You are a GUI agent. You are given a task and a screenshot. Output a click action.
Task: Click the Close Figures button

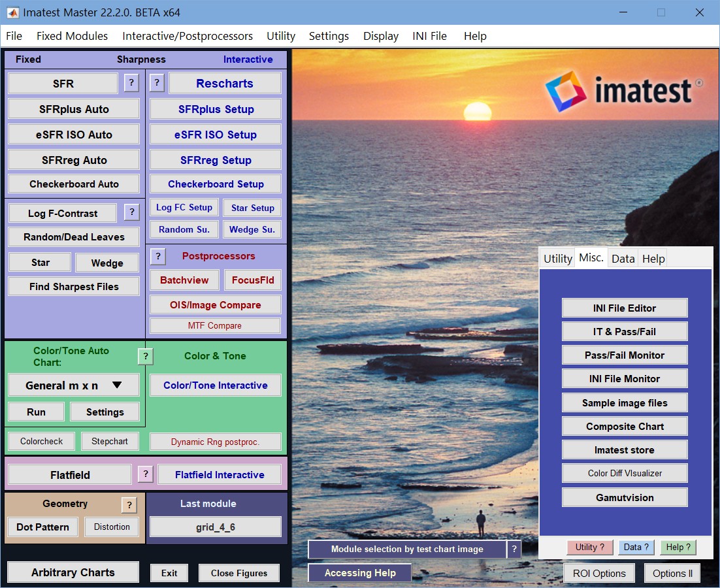[x=238, y=573]
